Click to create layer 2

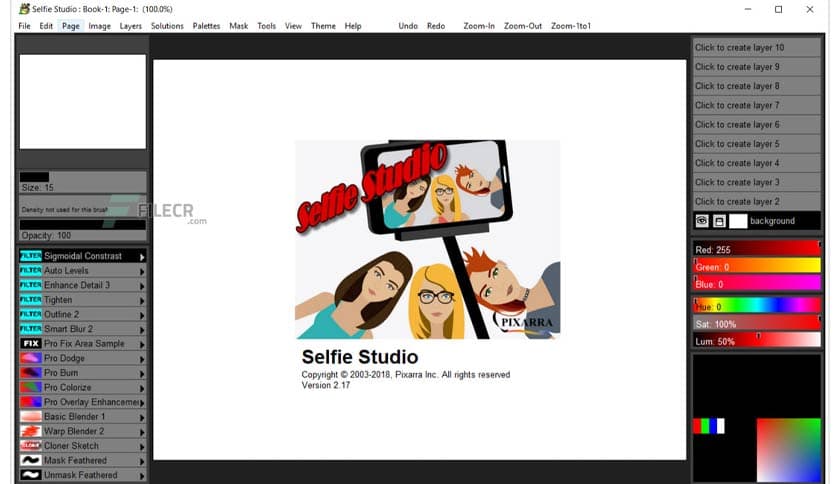[756, 201]
